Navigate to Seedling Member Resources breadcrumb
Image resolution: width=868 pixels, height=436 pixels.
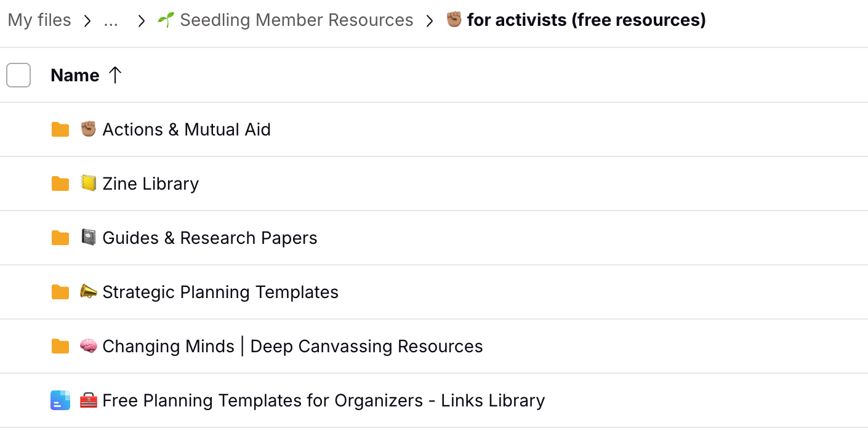point(296,20)
